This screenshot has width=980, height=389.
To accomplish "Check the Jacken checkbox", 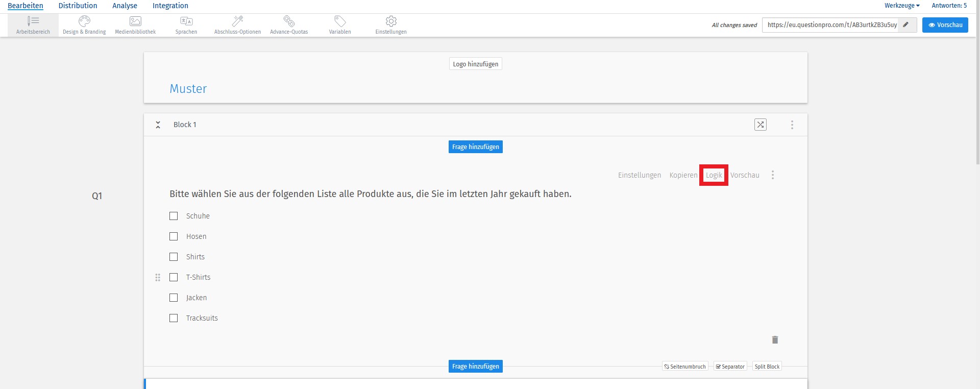I will (174, 298).
